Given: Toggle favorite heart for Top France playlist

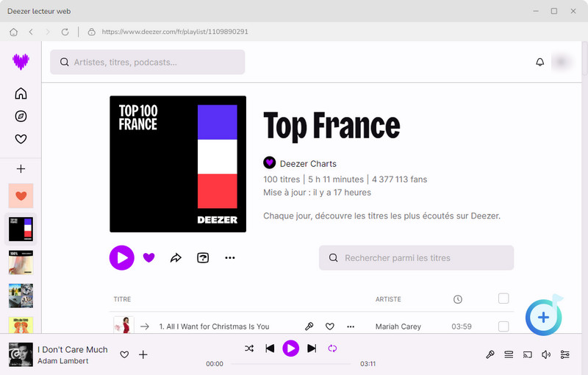Looking at the screenshot, I should (x=149, y=257).
